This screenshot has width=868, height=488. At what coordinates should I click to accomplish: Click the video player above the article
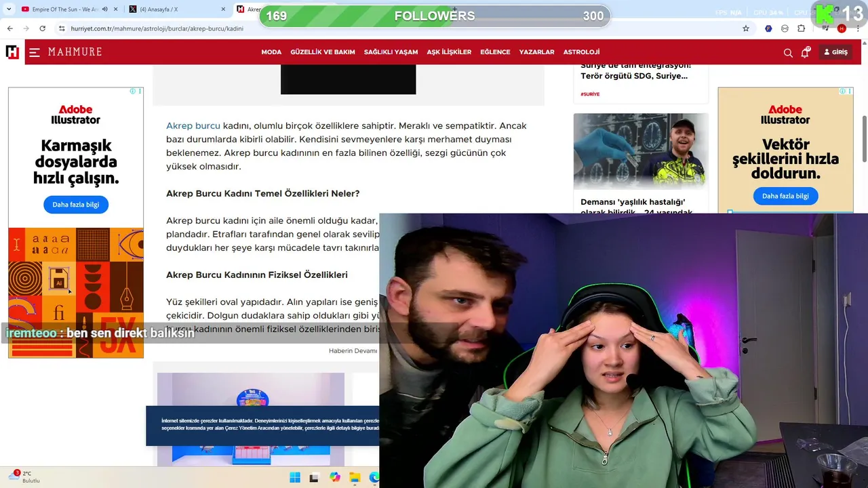[348, 80]
